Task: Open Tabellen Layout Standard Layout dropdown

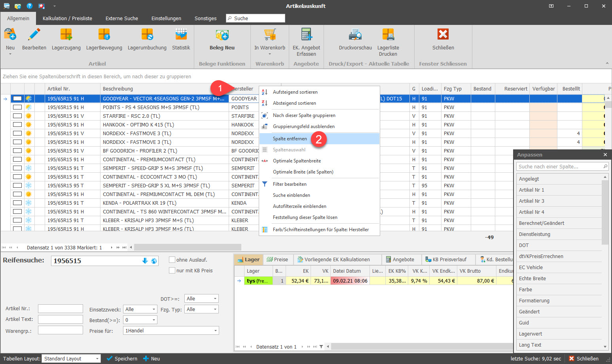Action: [x=97, y=358]
